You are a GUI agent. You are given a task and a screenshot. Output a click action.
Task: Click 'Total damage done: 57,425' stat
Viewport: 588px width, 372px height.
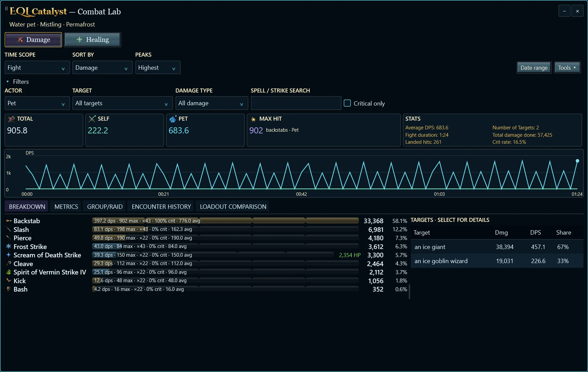click(522, 135)
